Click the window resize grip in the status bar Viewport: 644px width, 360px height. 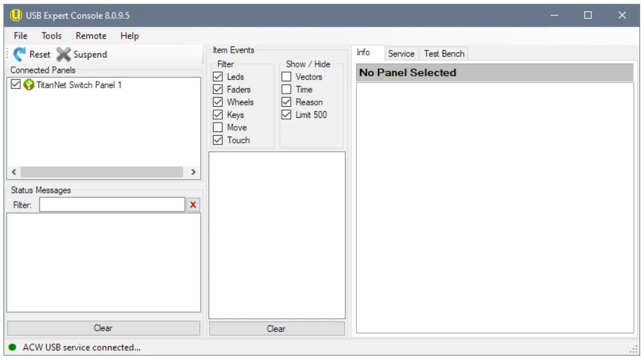coord(634,349)
